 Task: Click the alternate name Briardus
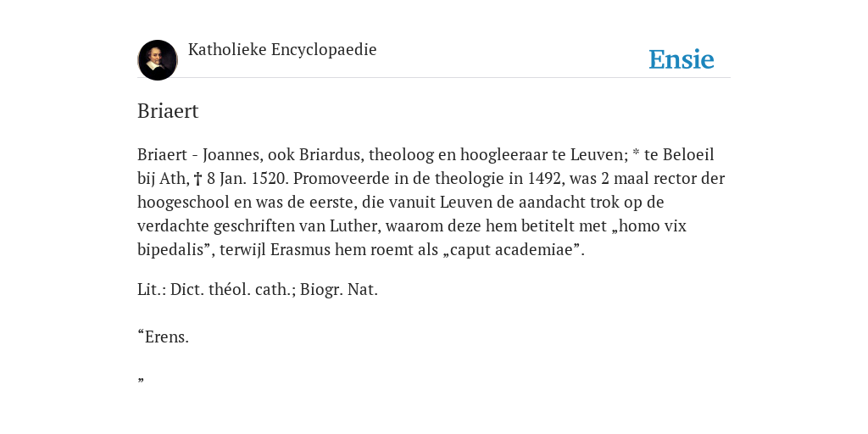click(x=330, y=155)
